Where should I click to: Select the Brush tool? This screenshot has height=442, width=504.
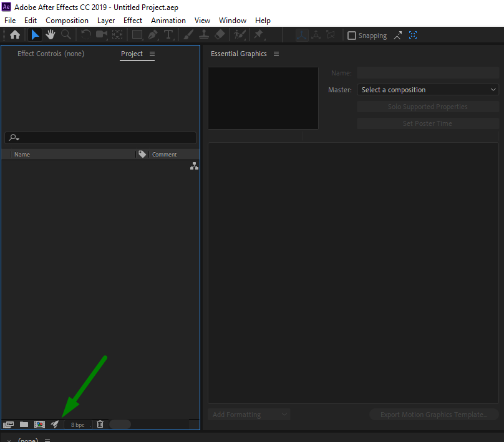click(x=188, y=35)
